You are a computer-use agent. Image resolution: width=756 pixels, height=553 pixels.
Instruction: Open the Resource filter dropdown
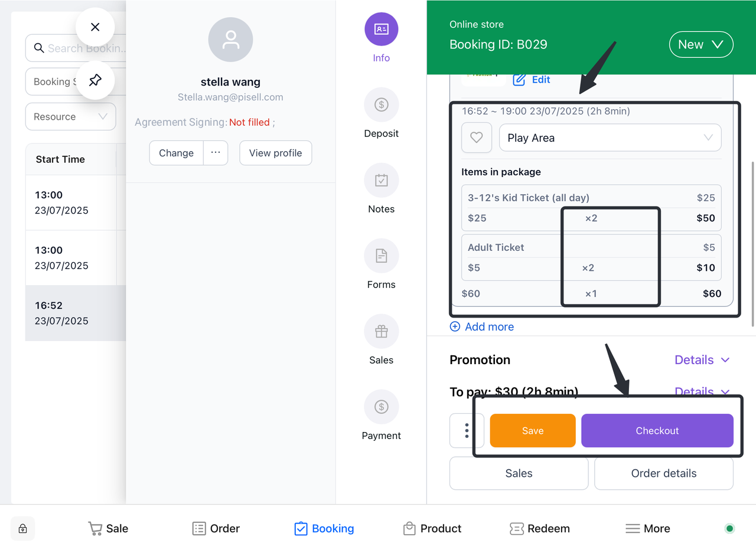point(70,117)
